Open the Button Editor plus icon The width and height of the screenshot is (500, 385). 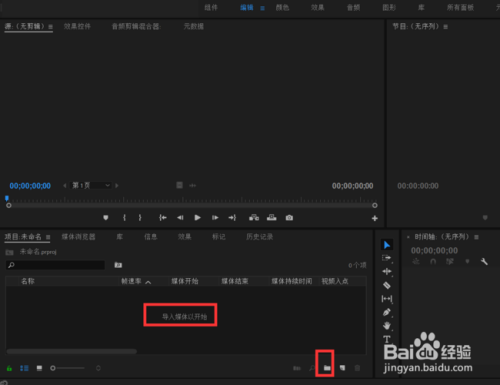pyautogui.click(x=375, y=218)
